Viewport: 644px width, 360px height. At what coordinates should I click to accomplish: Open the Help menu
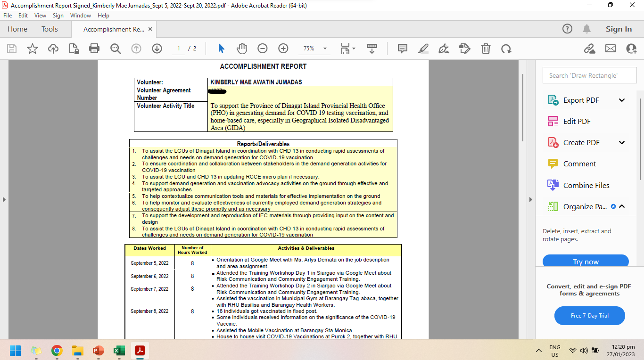click(103, 16)
